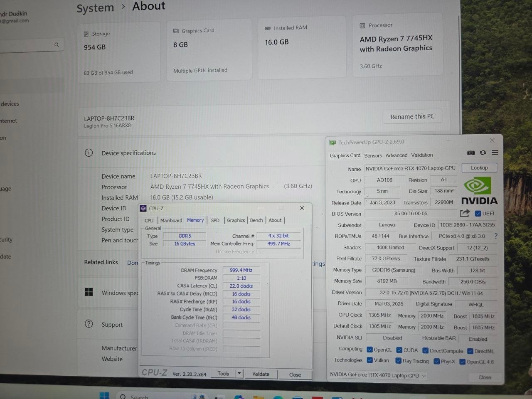Image resolution: width=532 pixels, height=399 pixels.
Task: Toggle the Vulkan checkbox
Action: (369, 360)
